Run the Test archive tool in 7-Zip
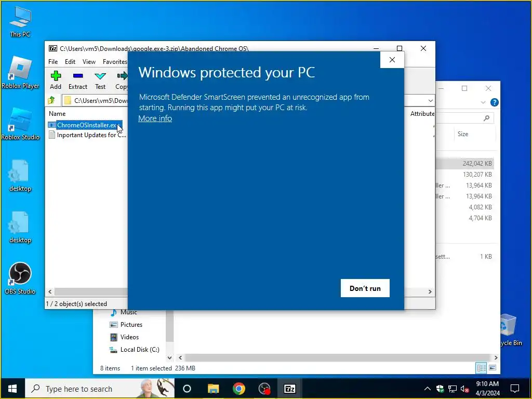Viewport: 532px width, 399px height. 100,81
